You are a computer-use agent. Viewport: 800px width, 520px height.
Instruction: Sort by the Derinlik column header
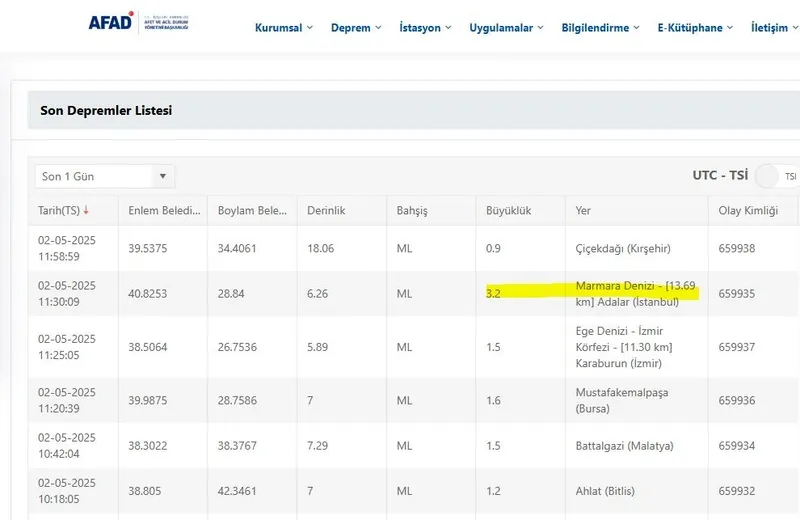(326, 211)
